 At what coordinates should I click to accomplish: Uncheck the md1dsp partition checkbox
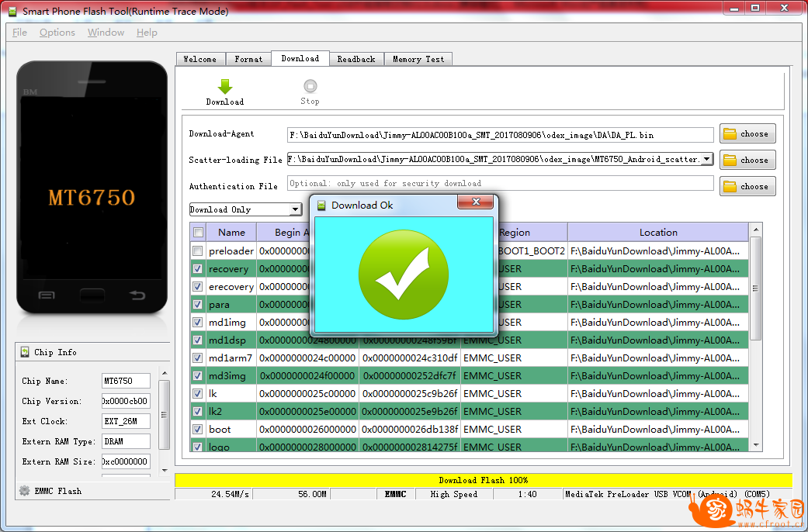pyautogui.click(x=197, y=340)
